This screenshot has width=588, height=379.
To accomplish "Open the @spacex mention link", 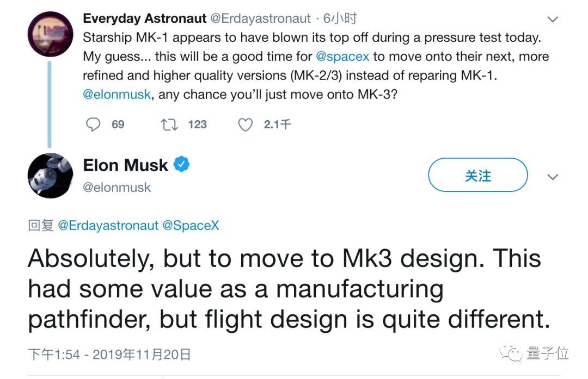I will click(x=342, y=57).
